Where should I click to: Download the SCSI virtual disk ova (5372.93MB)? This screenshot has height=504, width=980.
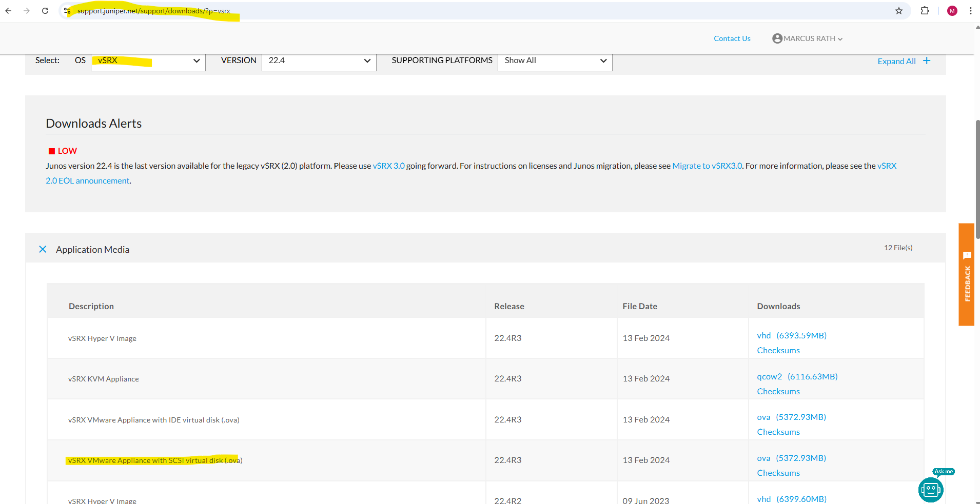click(x=792, y=458)
